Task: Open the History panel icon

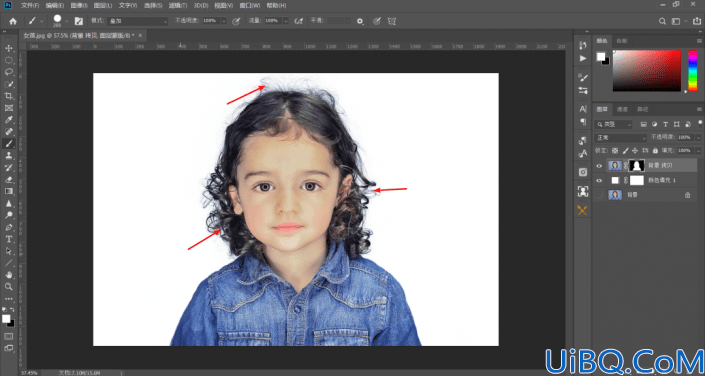Action: [583, 45]
